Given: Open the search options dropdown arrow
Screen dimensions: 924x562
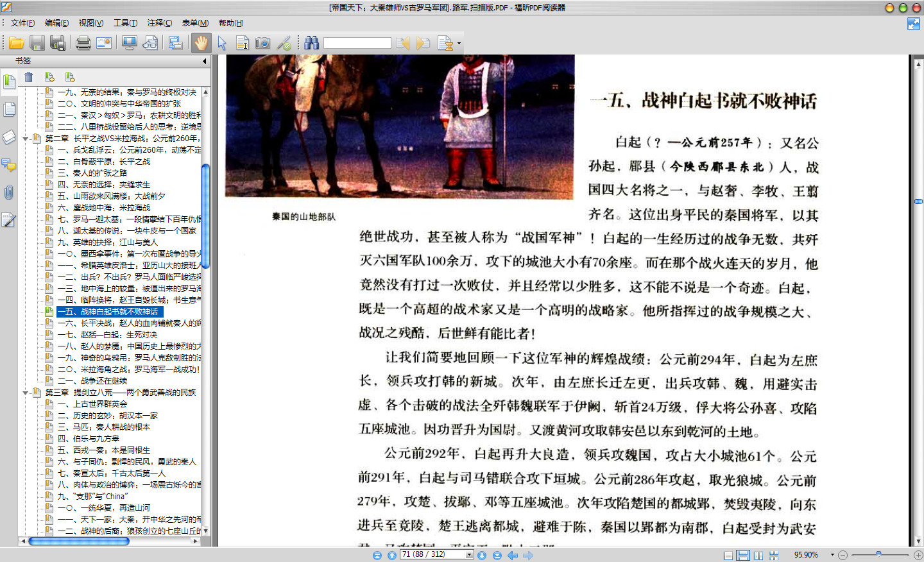Looking at the screenshot, I should (459, 44).
